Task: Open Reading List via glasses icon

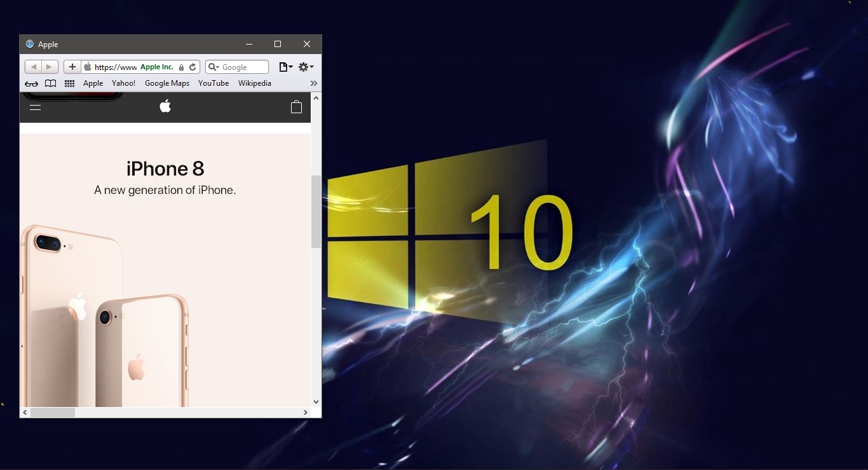Action: pos(31,83)
